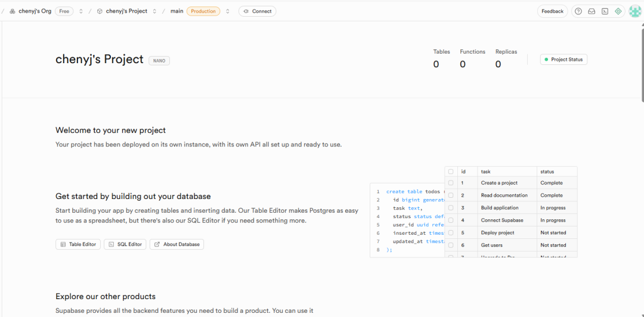Click the green Project Status dot
The height and width of the screenshot is (317, 644).
[x=546, y=60]
